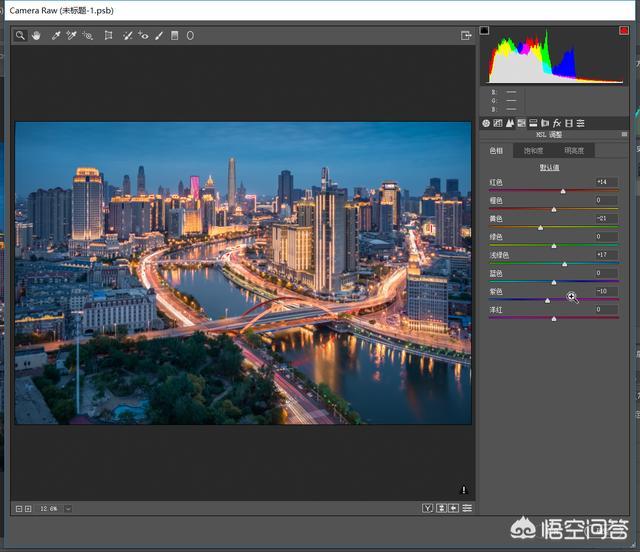This screenshot has height=552, width=640.
Task: Switch to the 明亮度 tab
Action: (x=574, y=150)
